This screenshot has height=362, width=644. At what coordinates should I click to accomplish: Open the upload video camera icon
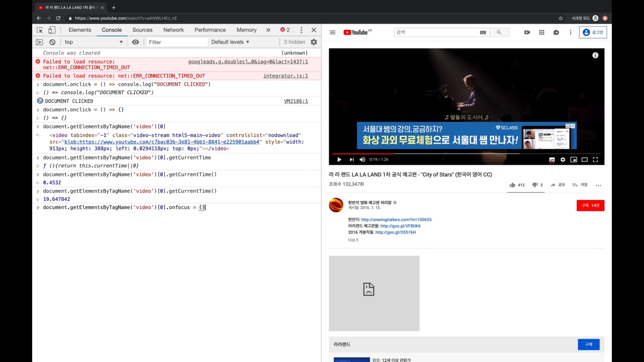(x=527, y=32)
